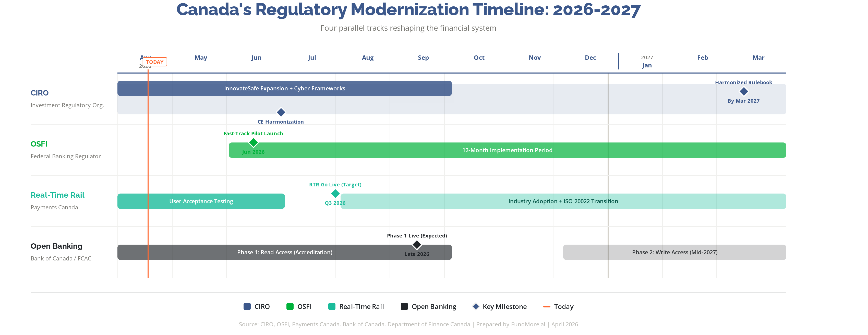This screenshot has width=868, height=335.
Task: Expand the CIRO track row
Action: coord(39,93)
